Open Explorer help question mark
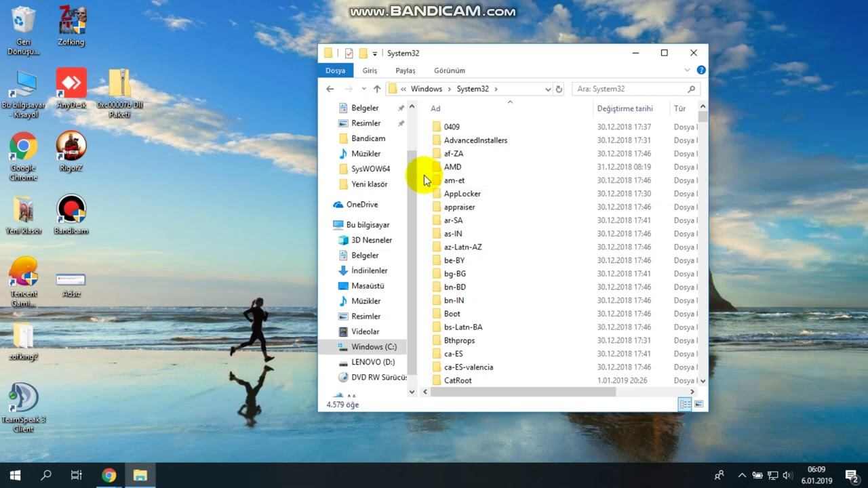Image resolution: width=868 pixels, height=488 pixels. click(701, 70)
